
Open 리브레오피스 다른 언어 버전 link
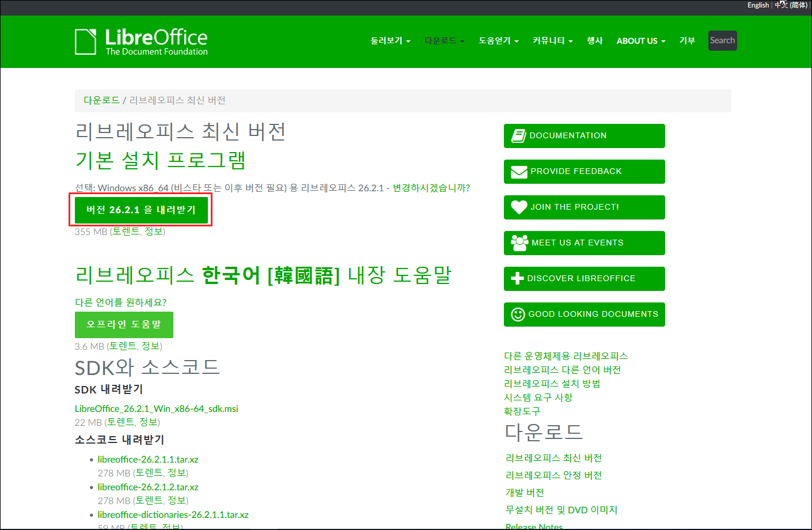coord(562,370)
